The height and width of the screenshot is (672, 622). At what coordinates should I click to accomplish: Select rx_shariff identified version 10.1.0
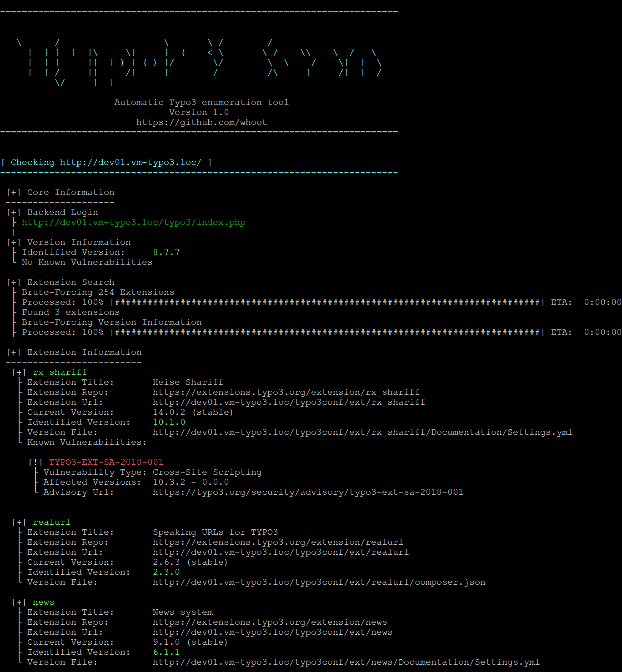[x=169, y=422]
